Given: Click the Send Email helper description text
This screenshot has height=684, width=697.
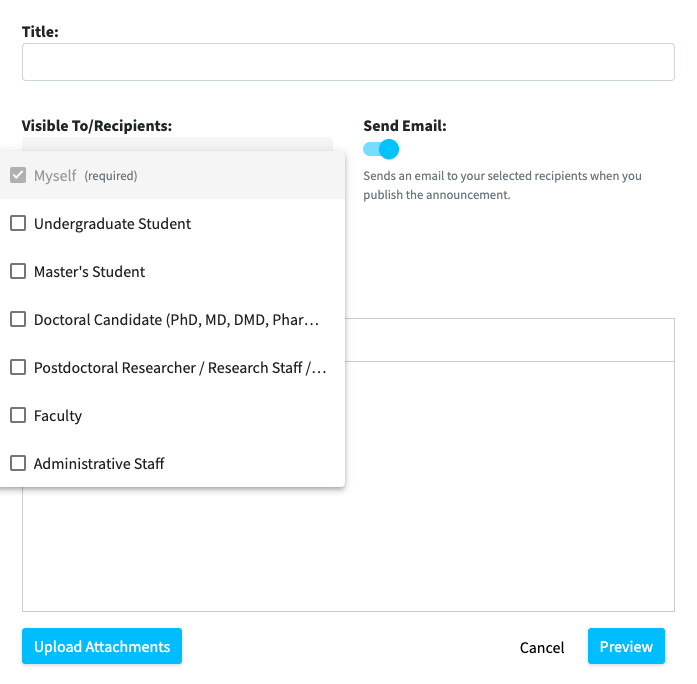Looking at the screenshot, I should [x=502, y=185].
